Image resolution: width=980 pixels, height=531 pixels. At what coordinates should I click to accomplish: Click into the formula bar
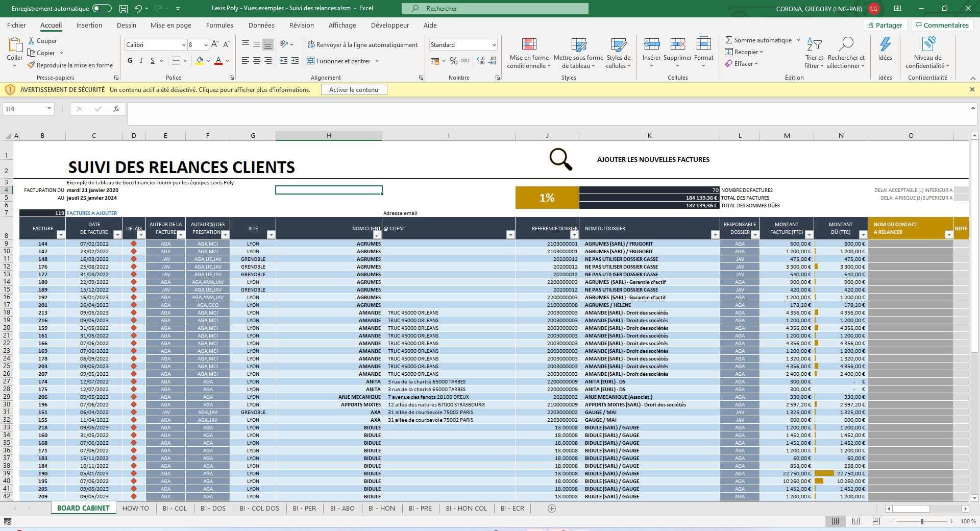coord(549,114)
